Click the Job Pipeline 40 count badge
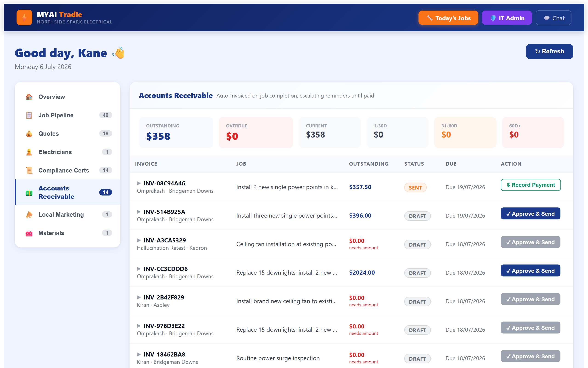 [x=105, y=115]
